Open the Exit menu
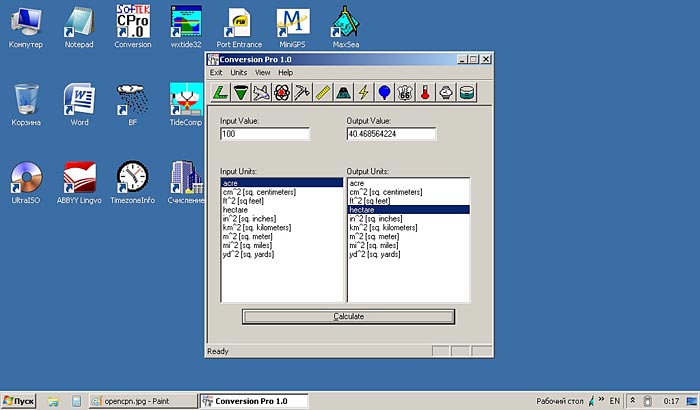Screen dimensions: 700x410 click(x=216, y=72)
